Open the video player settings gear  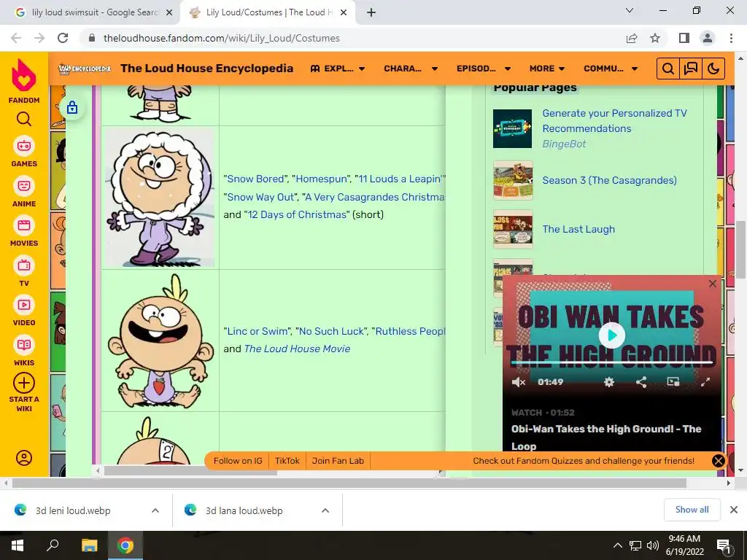click(x=609, y=382)
